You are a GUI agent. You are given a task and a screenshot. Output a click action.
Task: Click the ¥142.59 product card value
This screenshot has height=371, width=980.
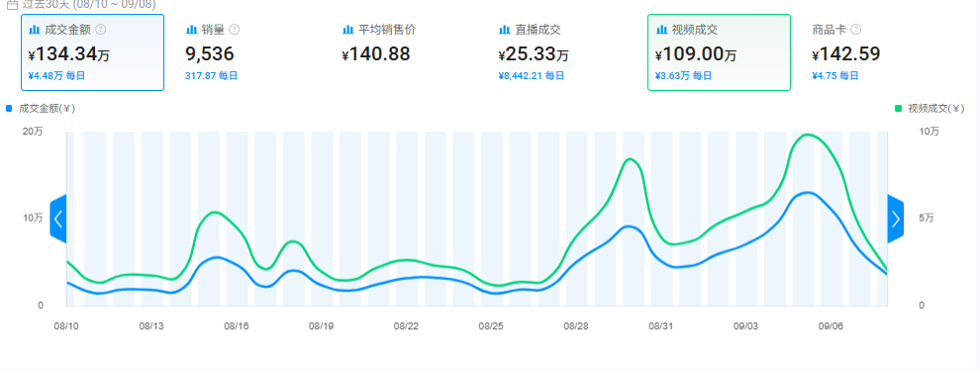point(846,55)
